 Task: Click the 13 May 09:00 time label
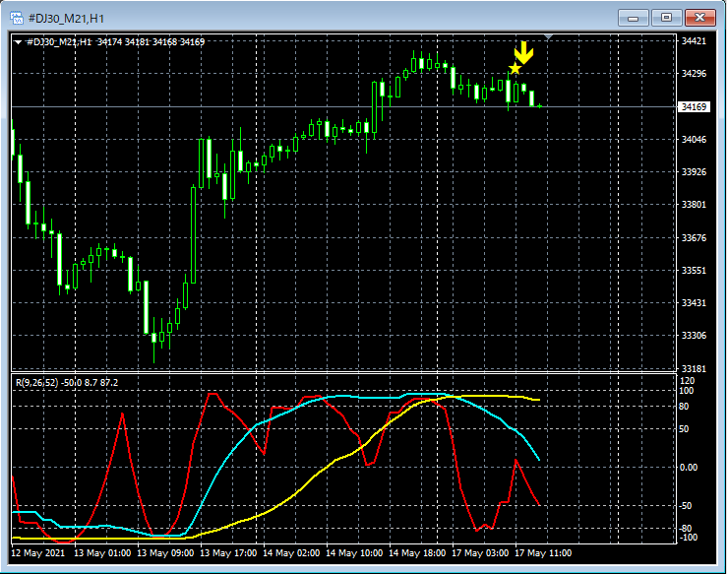click(x=165, y=553)
